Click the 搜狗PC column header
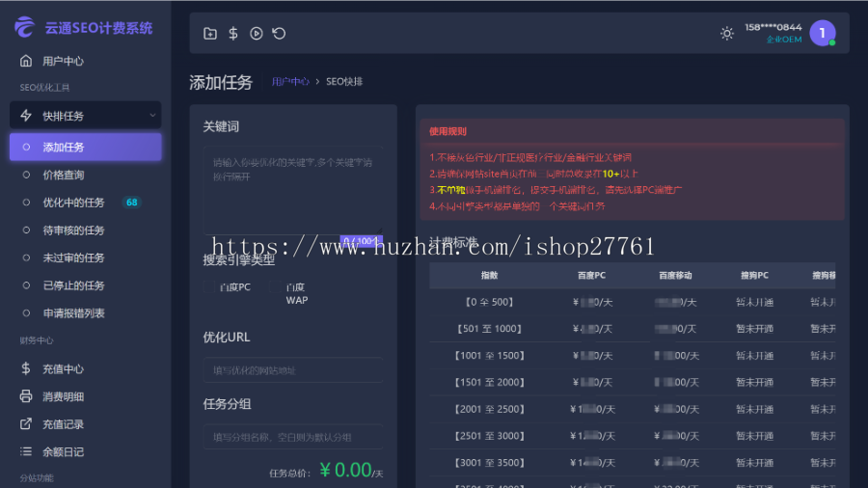Viewport: 868px width, 488px height. pos(754,275)
